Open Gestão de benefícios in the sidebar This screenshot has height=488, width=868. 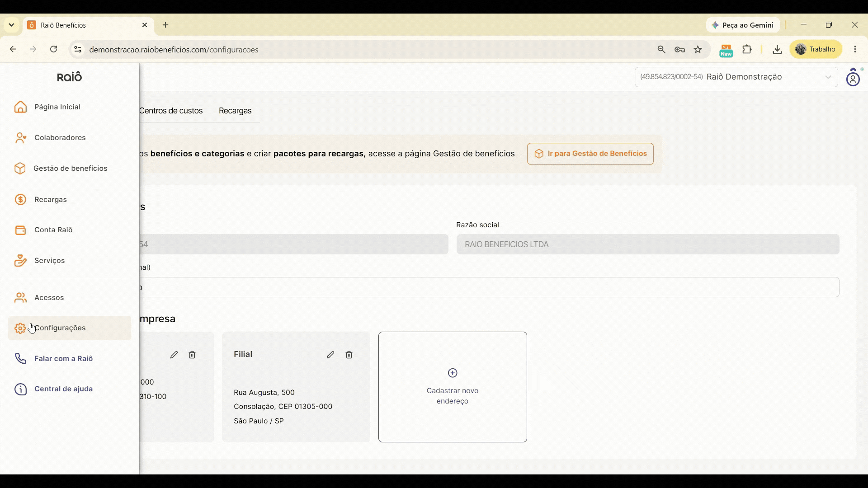coord(70,169)
